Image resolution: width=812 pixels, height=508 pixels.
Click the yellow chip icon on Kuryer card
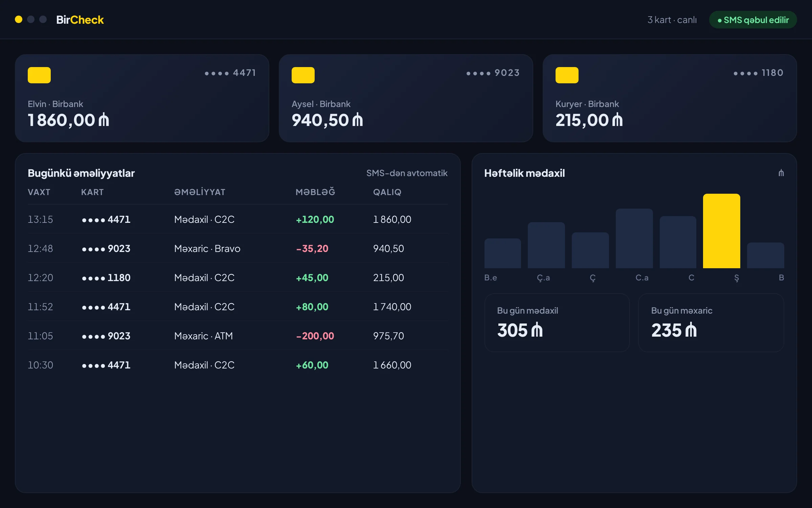(x=567, y=75)
